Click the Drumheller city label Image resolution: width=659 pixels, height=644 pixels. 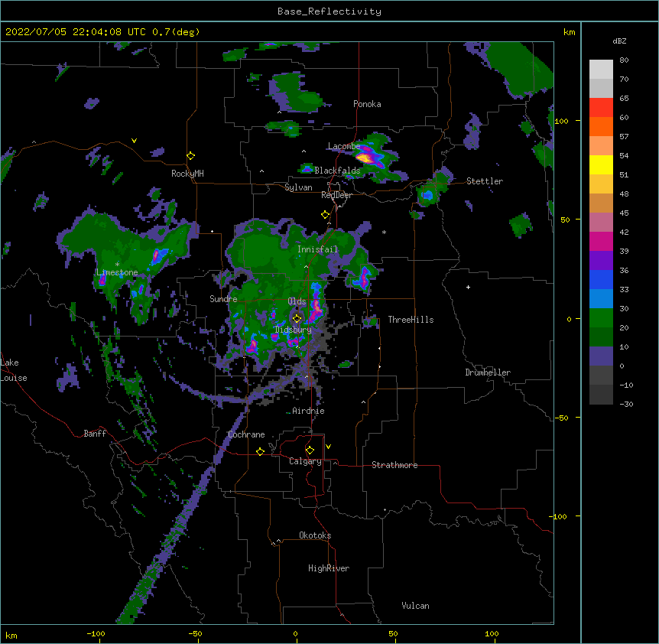488,372
